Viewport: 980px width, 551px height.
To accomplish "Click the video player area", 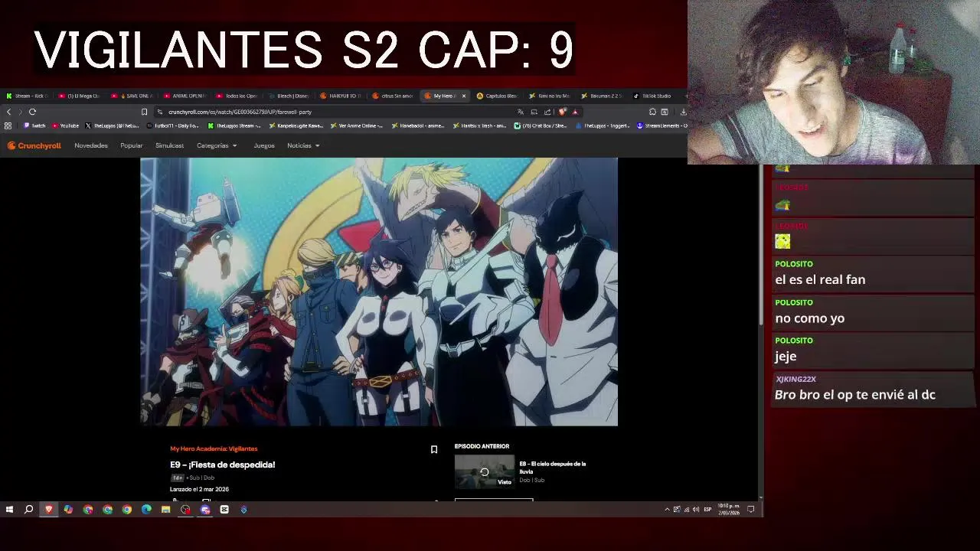I will click(x=379, y=292).
